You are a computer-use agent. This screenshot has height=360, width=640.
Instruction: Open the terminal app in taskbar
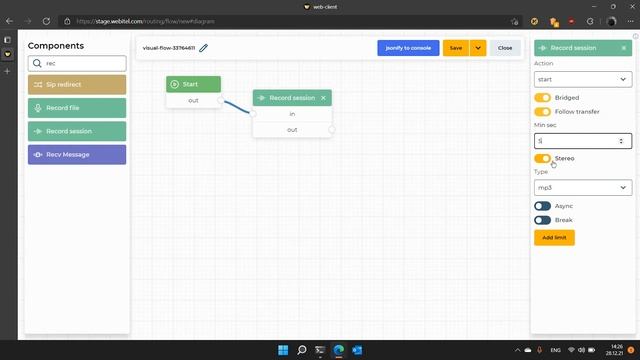tap(320, 350)
